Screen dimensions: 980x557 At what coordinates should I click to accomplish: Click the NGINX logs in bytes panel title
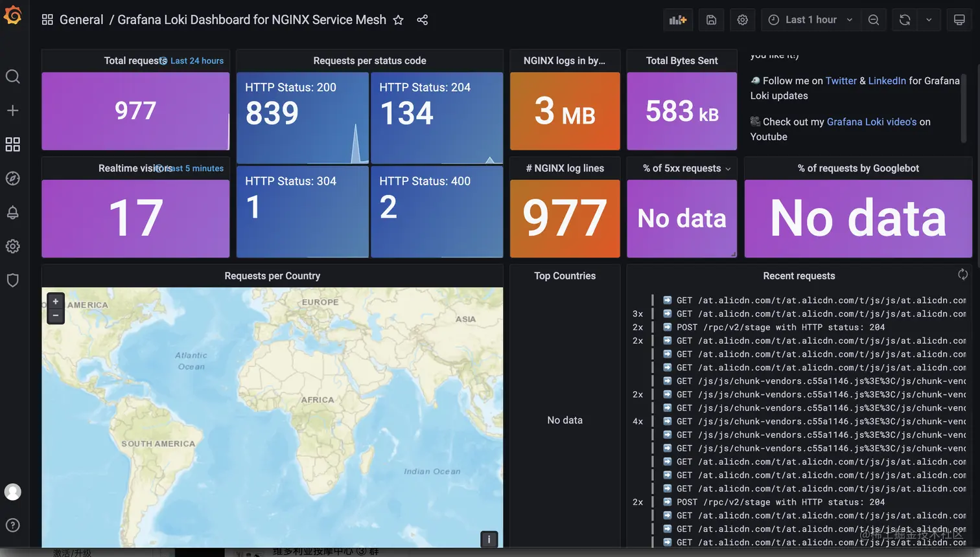coord(565,61)
